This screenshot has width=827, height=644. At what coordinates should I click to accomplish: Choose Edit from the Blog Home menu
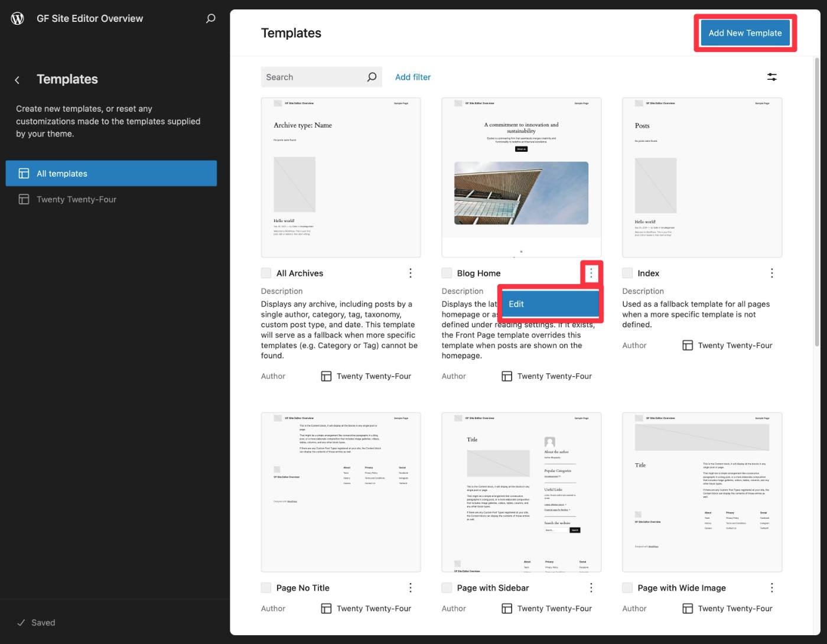(550, 304)
